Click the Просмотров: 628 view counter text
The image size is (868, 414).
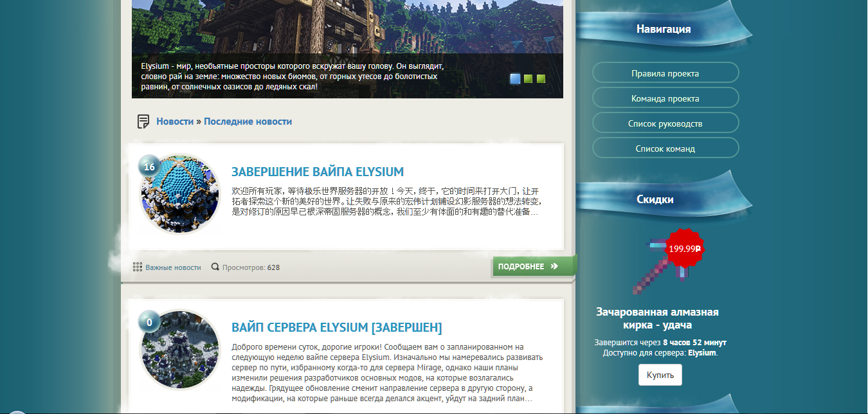pyautogui.click(x=251, y=267)
